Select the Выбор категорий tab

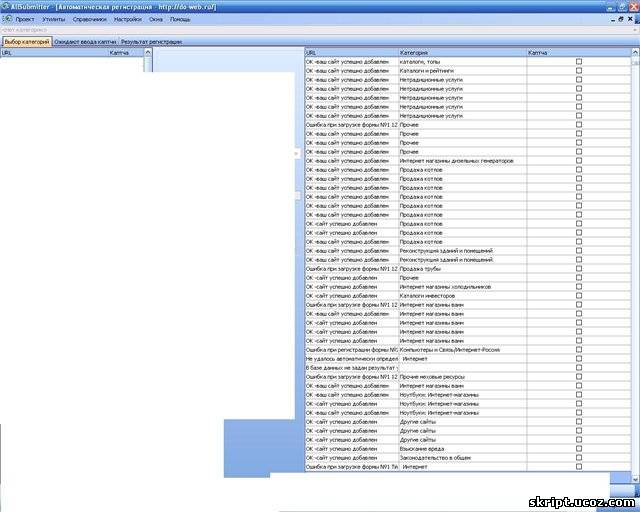tap(26, 42)
